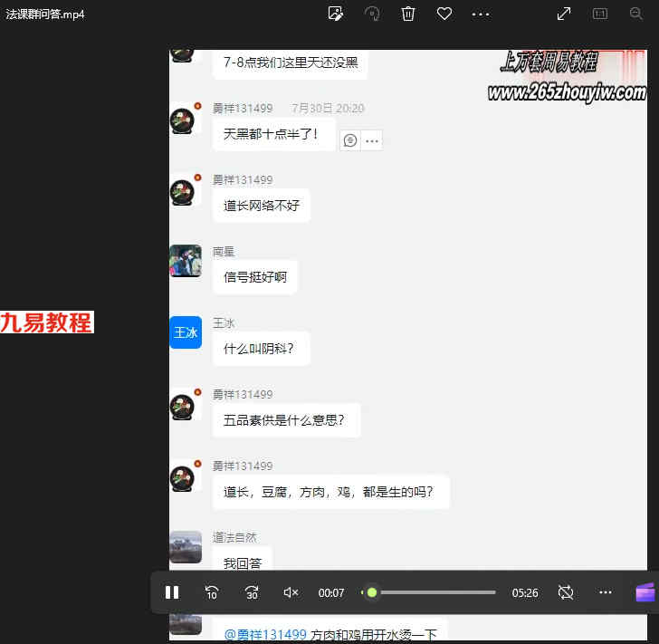The width and height of the screenshot is (659, 644).
Task: Click timestamp 7月30日 20:20
Action: pyautogui.click(x=328, y=108)
